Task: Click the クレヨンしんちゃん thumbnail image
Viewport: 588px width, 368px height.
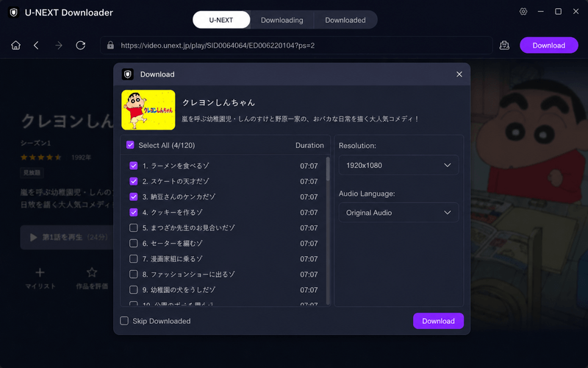Action: [x=148, y=110]
